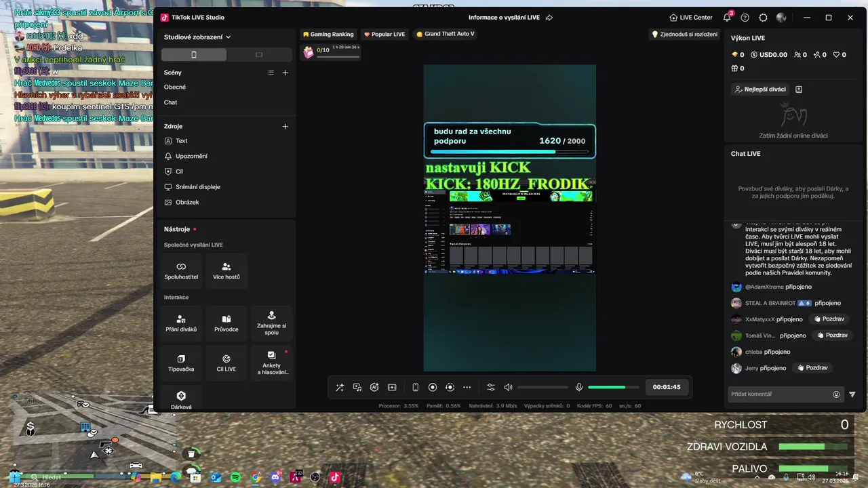This screenshot has width=868, height=488.
Task: Adjust the speaker volume slider
Action: (x=542, y=387)
